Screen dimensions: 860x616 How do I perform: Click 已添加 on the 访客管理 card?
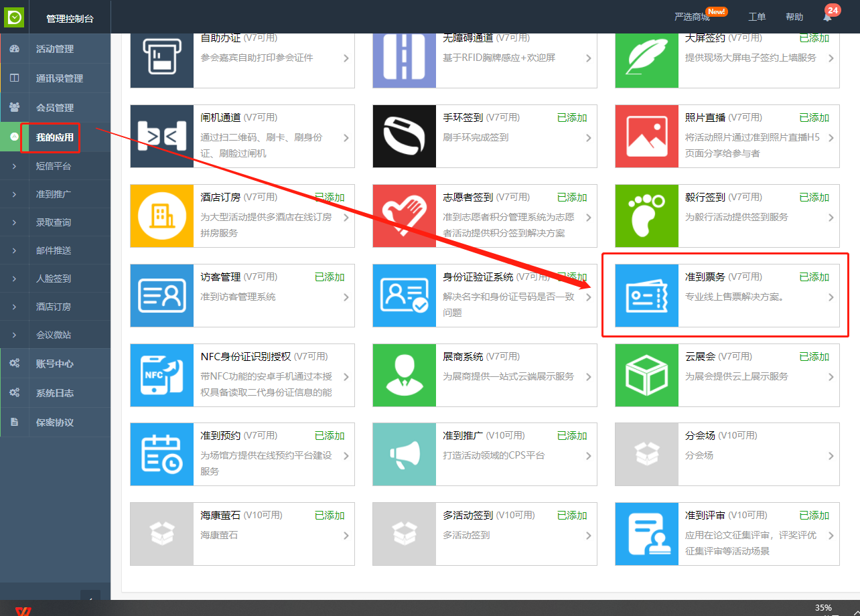click(330, 277)
